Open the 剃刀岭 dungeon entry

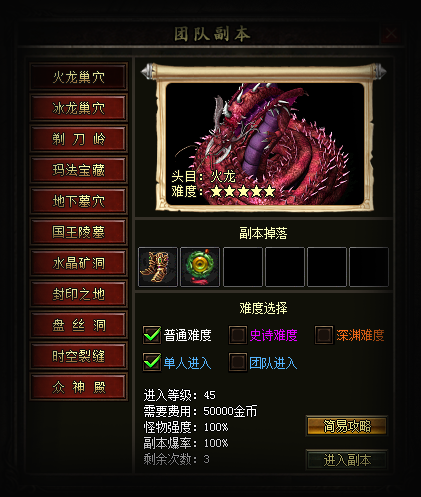click(79, 139)
